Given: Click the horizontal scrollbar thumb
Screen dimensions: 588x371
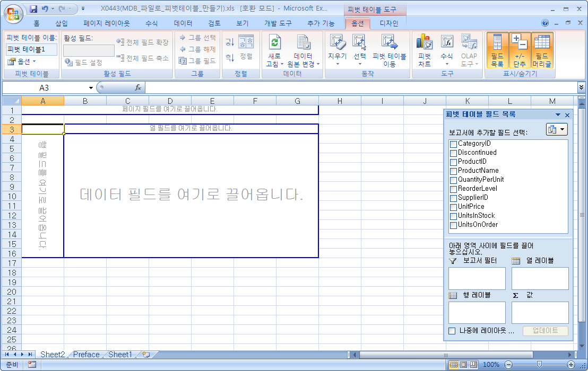Looking at the screenshot, I should coord(446,355).
